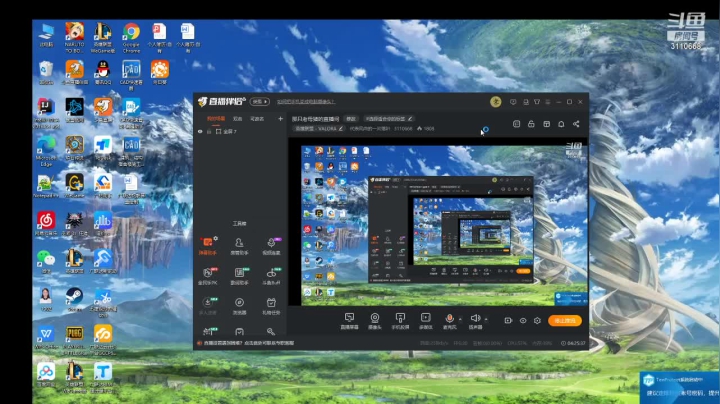Screen dimensions: 720x404
Task: Open the 弹幕助手 tool in the toolbox
Action: point(208,246)
